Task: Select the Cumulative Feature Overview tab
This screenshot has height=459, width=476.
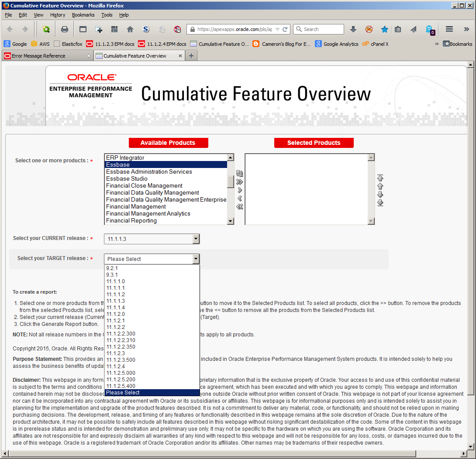Action: 139,56
